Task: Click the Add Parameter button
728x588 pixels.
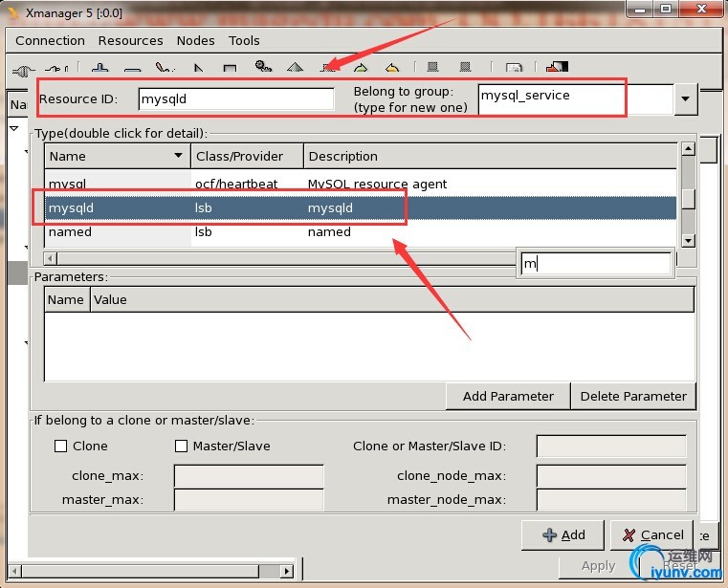Action: [508, 397]
